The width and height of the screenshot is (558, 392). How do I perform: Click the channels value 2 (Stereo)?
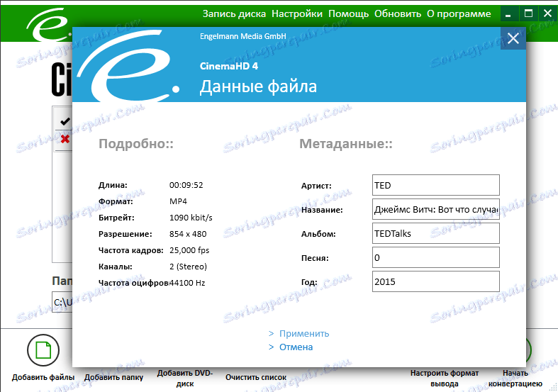(188, 267)
